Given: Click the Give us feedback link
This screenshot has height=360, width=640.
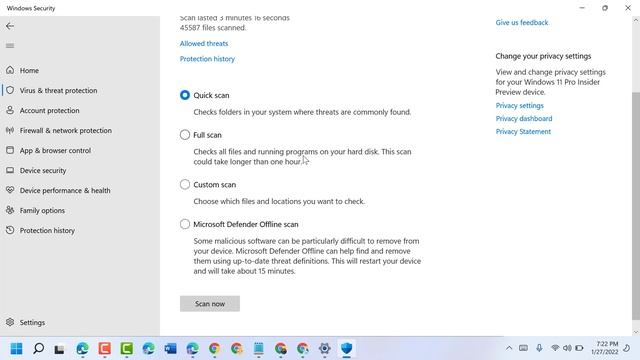Looking at the screenshot, I should (522, 23).
